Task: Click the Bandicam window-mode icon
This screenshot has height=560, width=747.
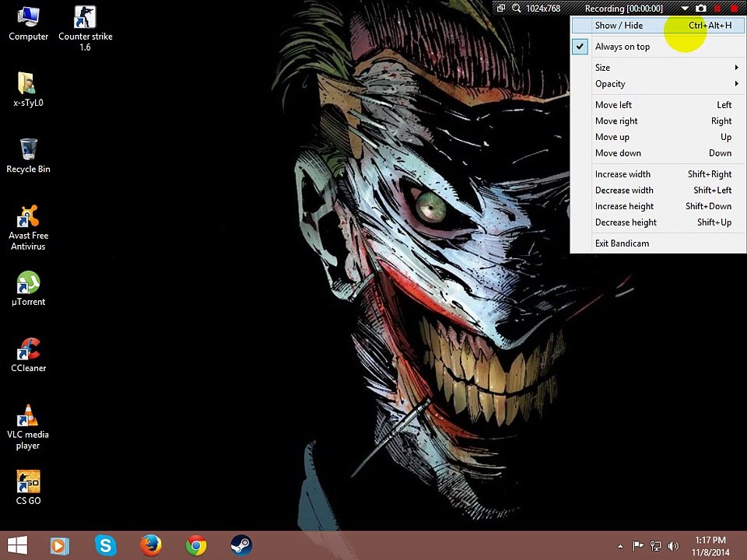Action: [x=500, y=8]
